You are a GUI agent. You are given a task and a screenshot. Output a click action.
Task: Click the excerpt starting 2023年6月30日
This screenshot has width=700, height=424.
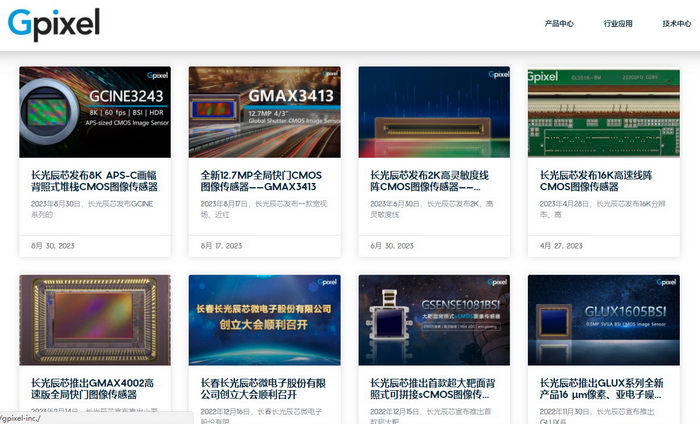tap(432, 209)
